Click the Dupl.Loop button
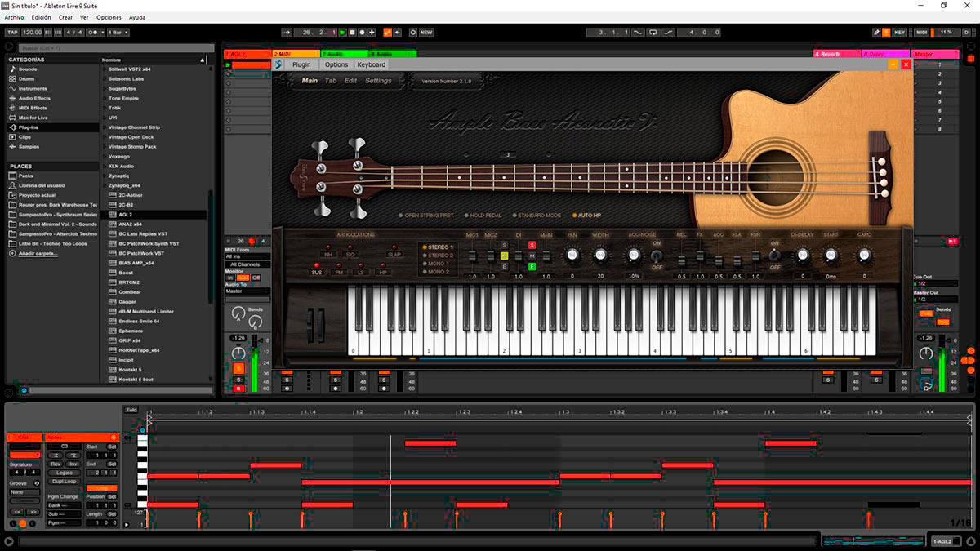 coord(64,482)
